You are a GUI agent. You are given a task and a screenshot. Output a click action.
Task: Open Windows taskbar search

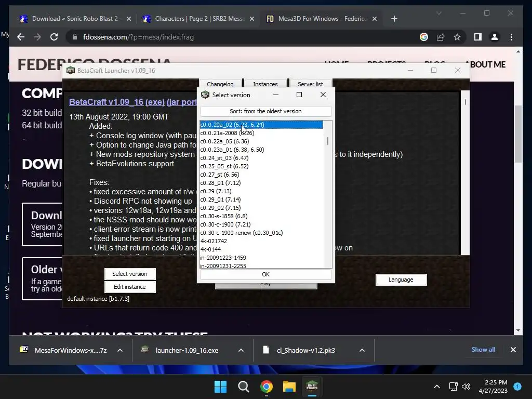(243, 387)
